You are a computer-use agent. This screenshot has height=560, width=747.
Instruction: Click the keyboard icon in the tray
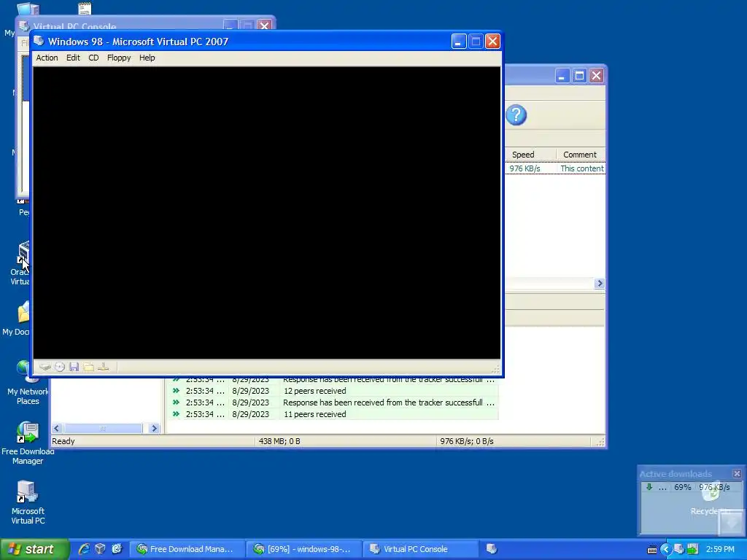point(652,550)
